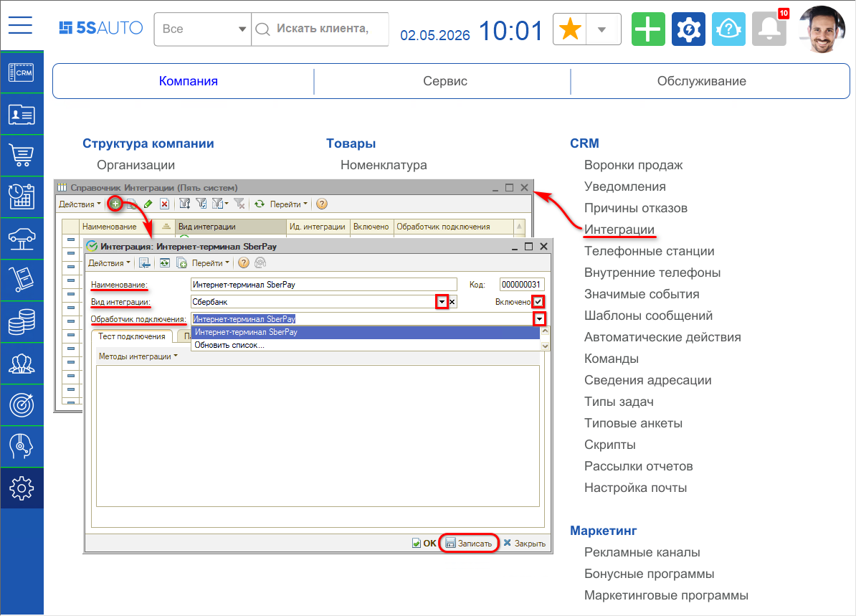Click the refresh icon in Справочник toolbar
This screenshot has width=856, height=616.
pyautogui.click(x=260, y=204)
